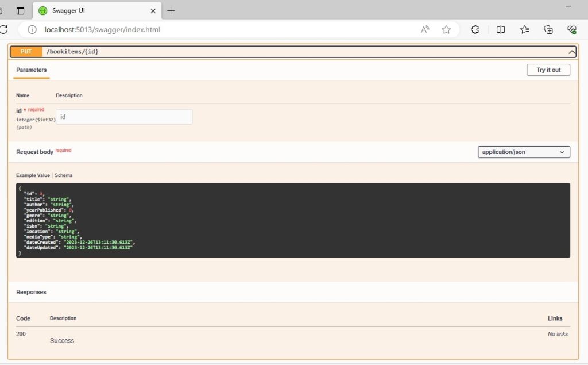Select the Parameters tab
Screen dimensions: 588x365
32,70
